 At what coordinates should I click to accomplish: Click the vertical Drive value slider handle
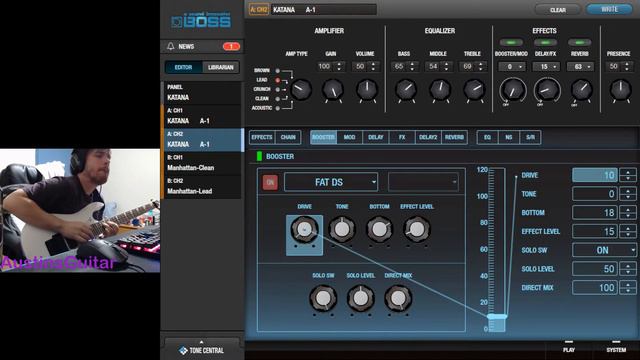pos(497,317)
